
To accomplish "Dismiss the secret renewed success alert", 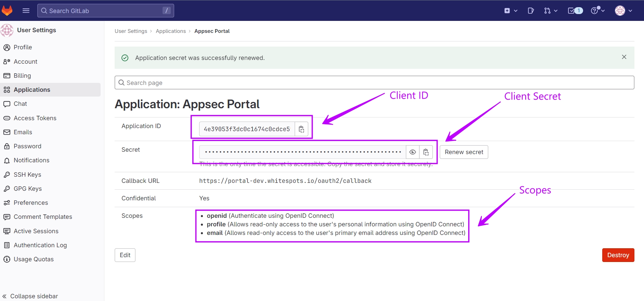I will pos(624,57).
